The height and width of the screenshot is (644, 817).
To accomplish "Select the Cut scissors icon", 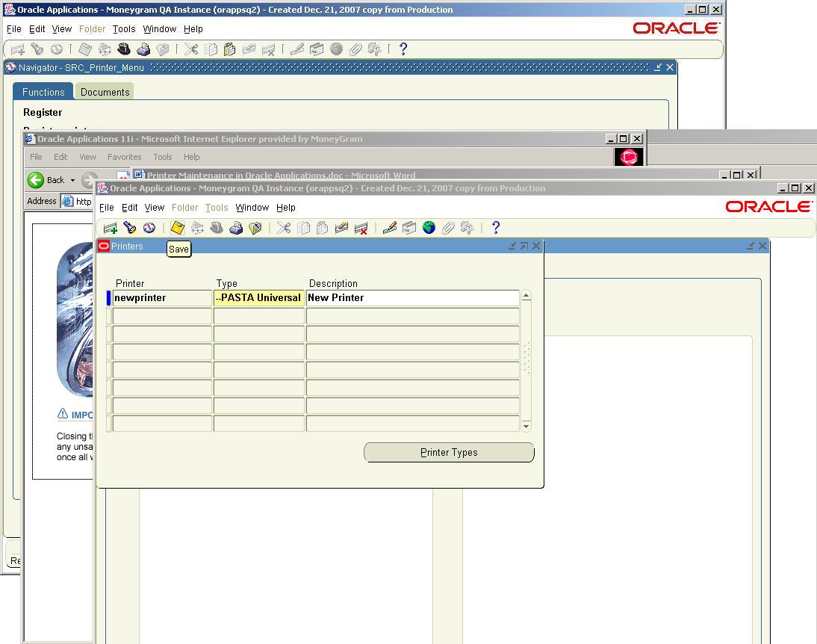I will tap(283, 228).
